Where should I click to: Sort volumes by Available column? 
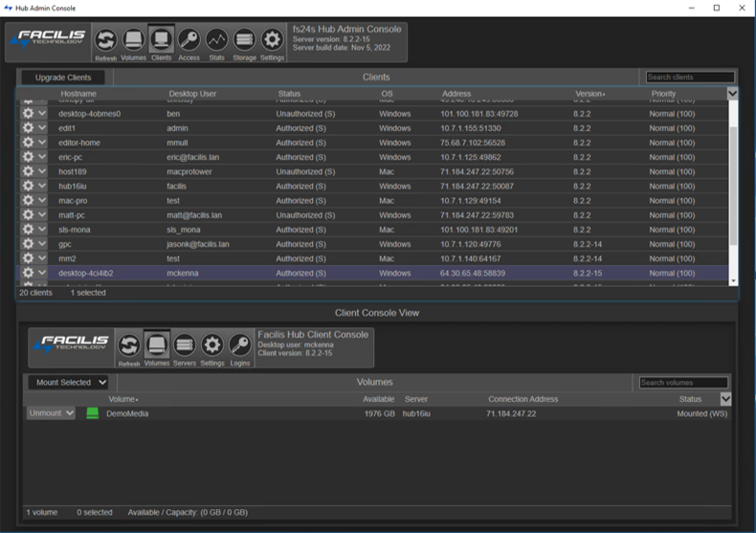[379, 399]
